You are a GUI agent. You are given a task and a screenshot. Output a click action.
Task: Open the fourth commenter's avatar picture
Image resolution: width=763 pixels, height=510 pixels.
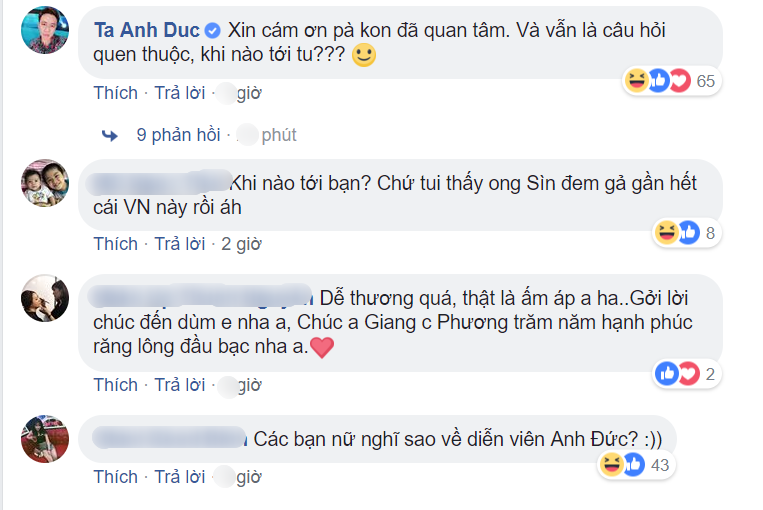(x=45, y=439)
